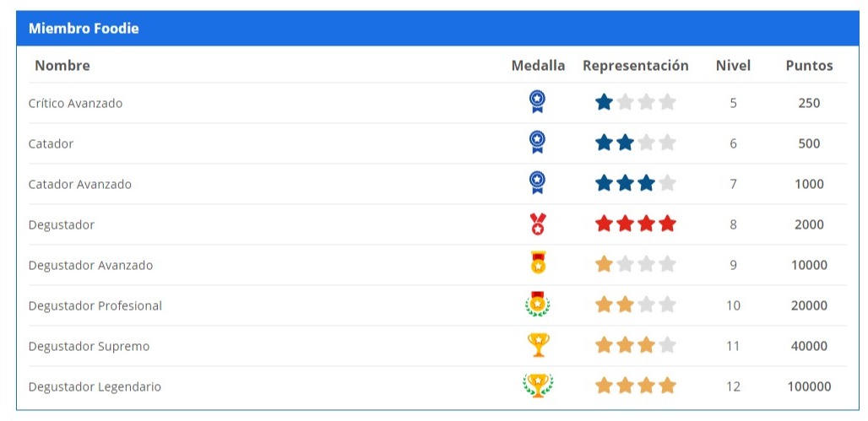Screen dimensions: 868x421
Task: Click the Catador Avanzado medal icon
Action: click(x=537, y=183)
